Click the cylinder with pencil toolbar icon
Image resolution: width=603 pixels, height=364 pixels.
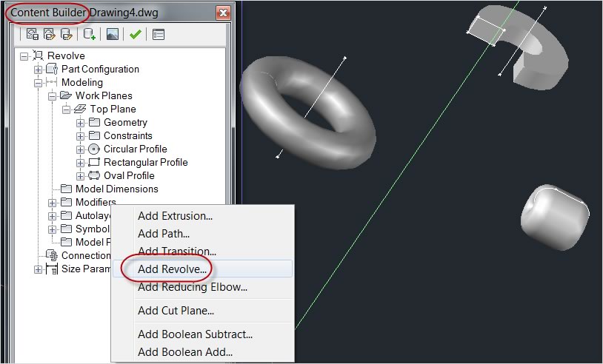click(67, 34)
